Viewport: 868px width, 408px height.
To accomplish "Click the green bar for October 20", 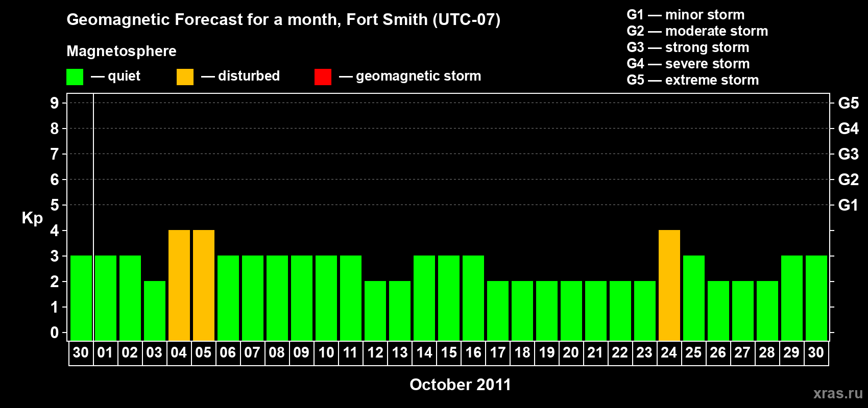I will coord(571,311).
